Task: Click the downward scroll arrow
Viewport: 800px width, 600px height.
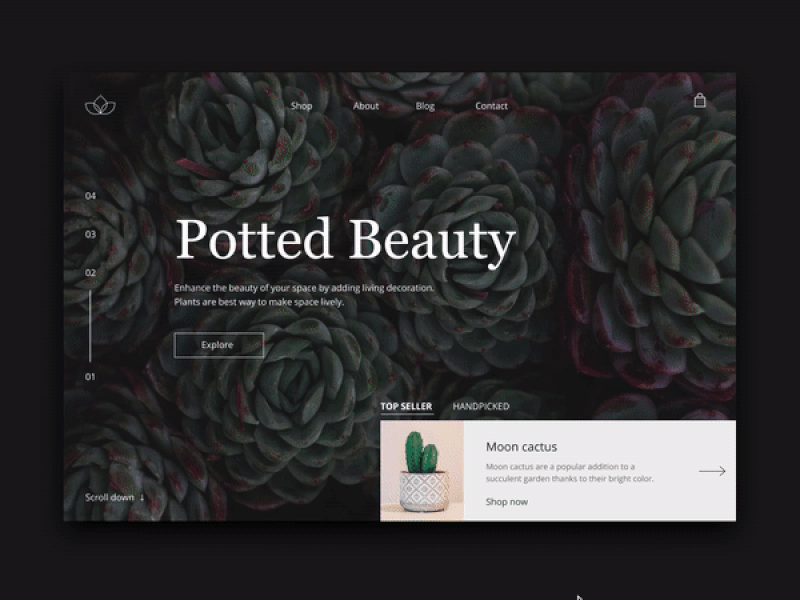Action: point(140,496)
